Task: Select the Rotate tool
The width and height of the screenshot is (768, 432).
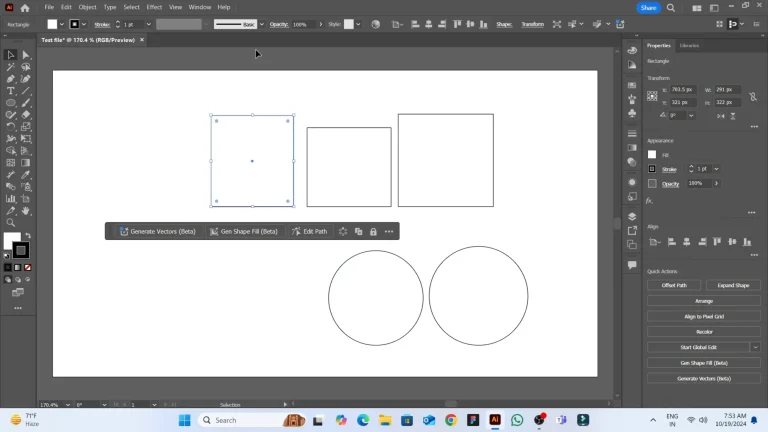Action: click(x=10, y=127)
